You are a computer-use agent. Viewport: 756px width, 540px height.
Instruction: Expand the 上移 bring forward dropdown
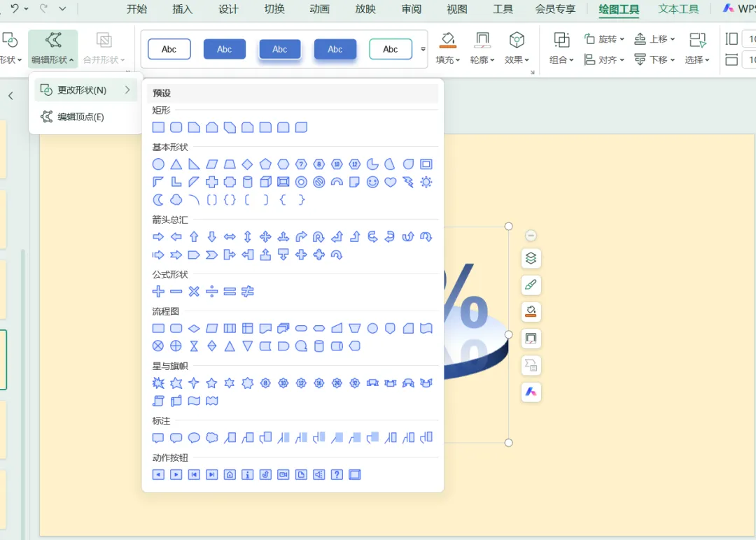pyautogui.click(x=654, y=38)
